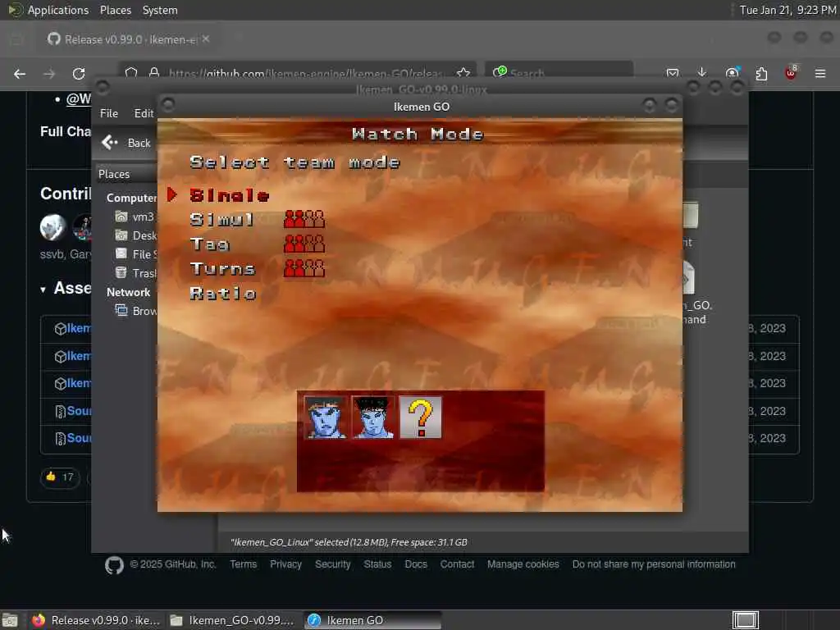This screenshot has width=840, height=630.
Task: Click GitHub logo in page footer
Action: click(114, 565)
